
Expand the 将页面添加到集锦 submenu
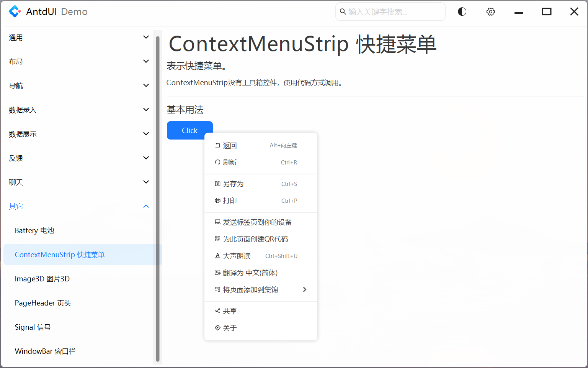coord(305,289)
